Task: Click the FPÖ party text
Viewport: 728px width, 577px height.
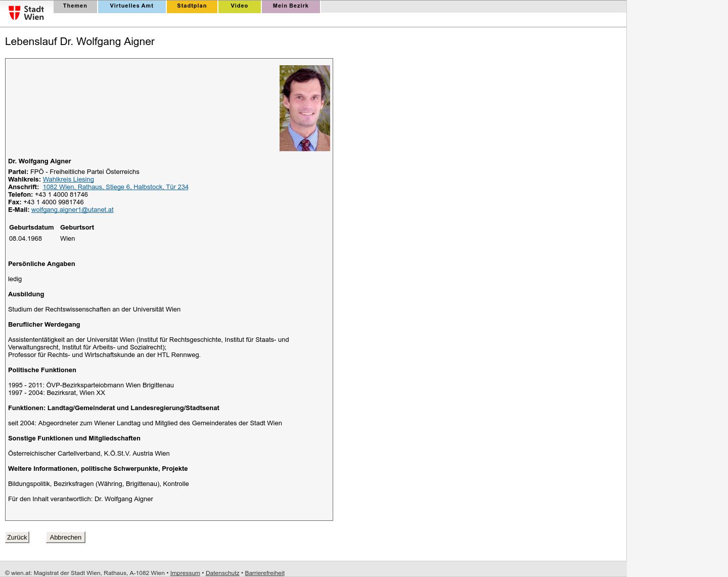Action: 85,172
